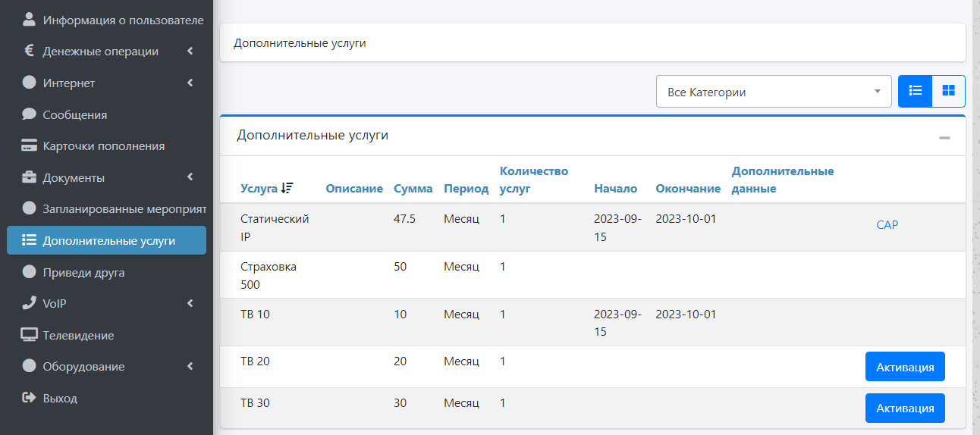
Task: Switch to list view layout
Action: click(916, 91)
